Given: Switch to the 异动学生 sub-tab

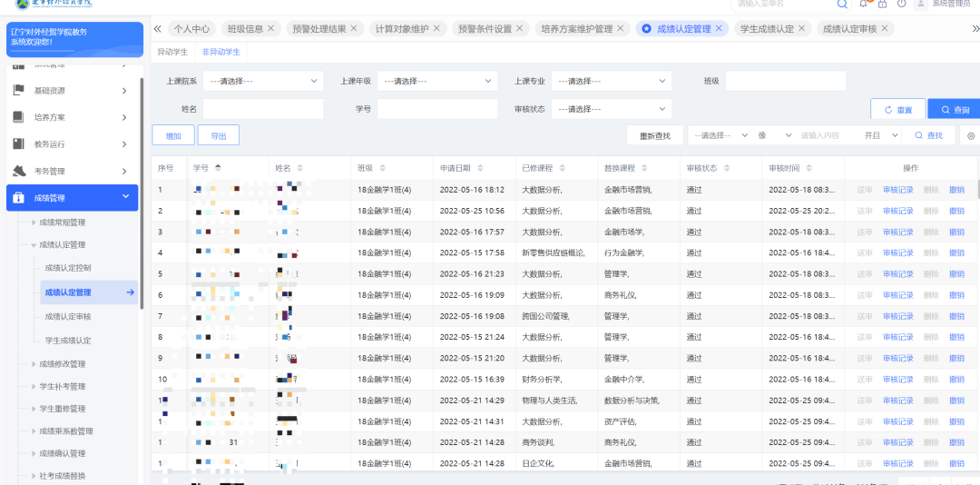Looking at the screenshot, I should 172,52.
